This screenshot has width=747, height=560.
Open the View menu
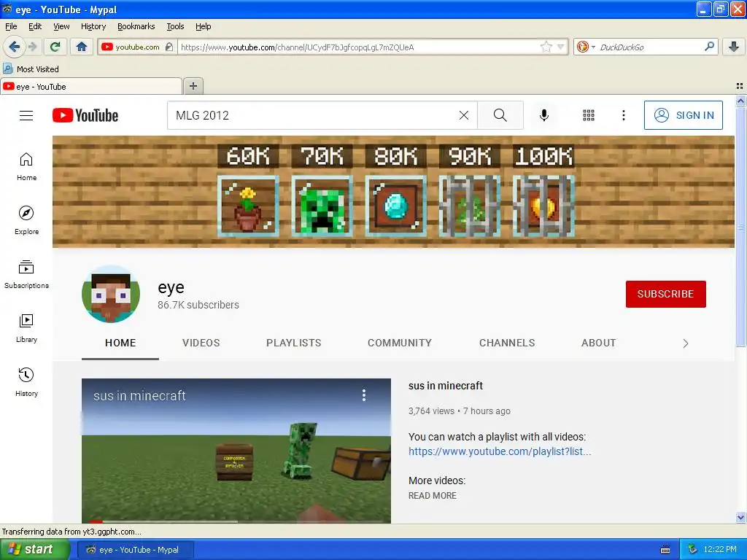[x=61, y=26]
